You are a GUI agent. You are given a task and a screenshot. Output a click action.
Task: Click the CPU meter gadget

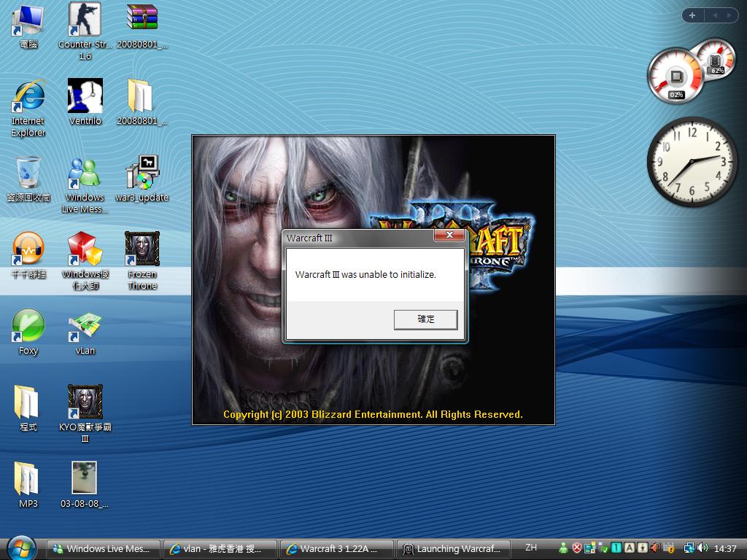point(677,77)
